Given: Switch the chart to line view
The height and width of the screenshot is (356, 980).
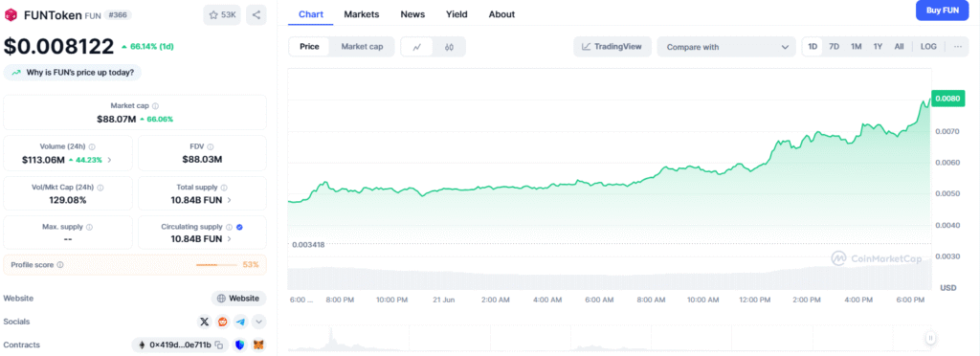Looking at the screenshot, I should [417, 47].
